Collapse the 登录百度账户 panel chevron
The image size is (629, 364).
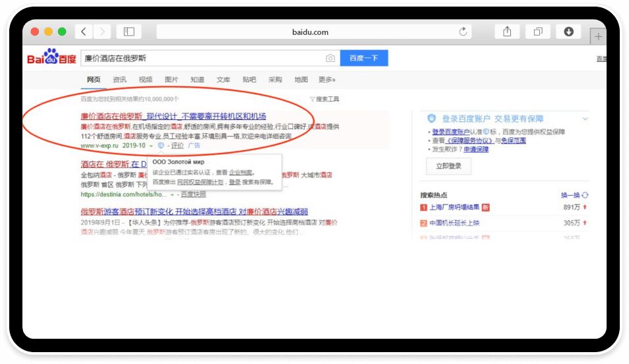coord(585,119)
